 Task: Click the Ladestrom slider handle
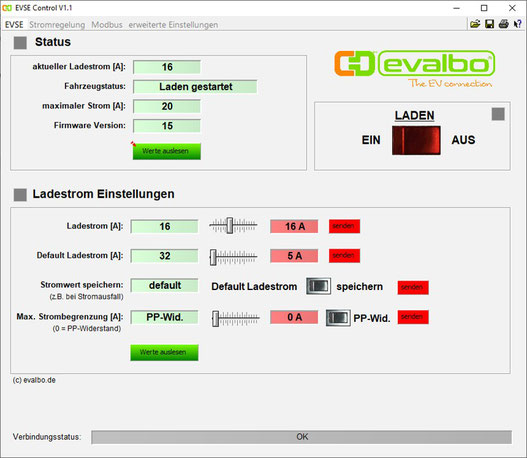[x=230, y=225]
